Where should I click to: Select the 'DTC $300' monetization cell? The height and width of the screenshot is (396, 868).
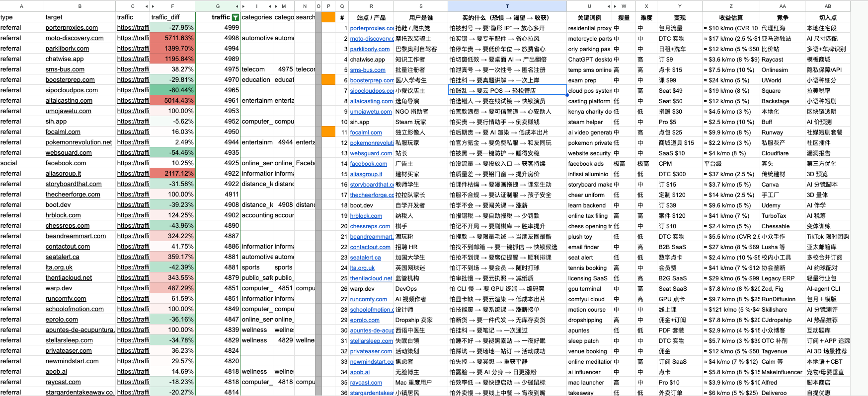coord(680,174)
